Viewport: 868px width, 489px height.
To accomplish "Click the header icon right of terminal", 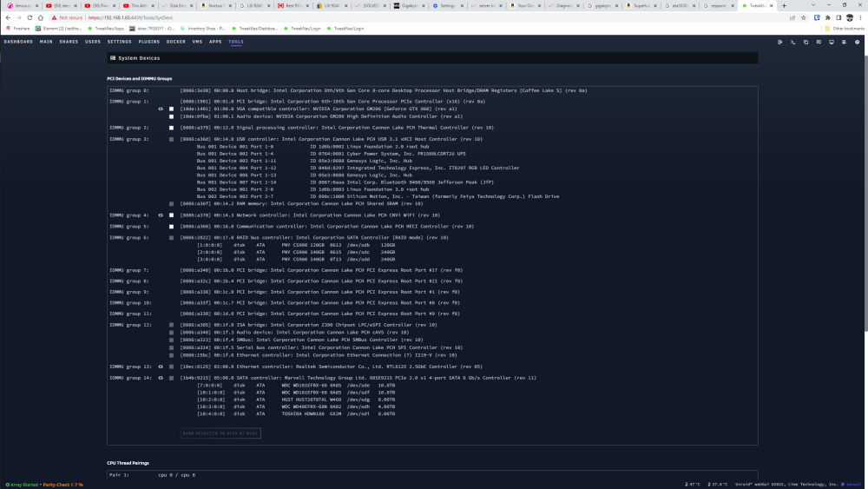I will 806,42.
